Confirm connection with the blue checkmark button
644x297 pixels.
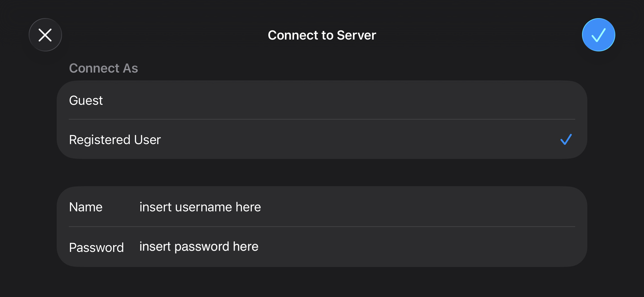tap(598, 35)
